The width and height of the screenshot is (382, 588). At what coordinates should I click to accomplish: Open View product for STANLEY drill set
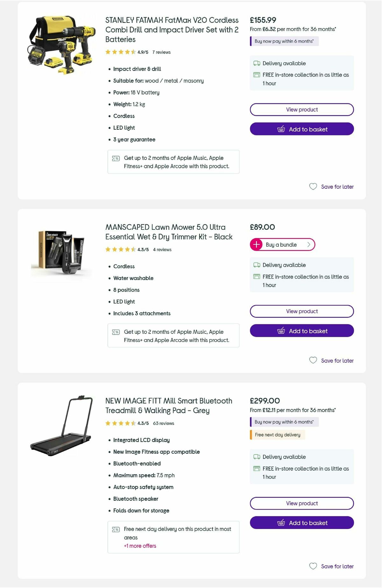click(301, 109)
